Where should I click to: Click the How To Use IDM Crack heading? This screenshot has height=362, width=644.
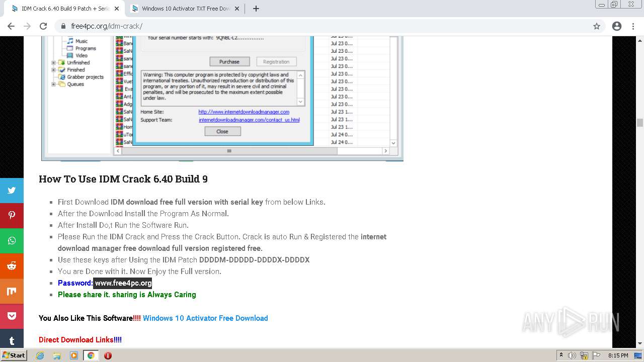pyautogui.click(x=123, y=179)
